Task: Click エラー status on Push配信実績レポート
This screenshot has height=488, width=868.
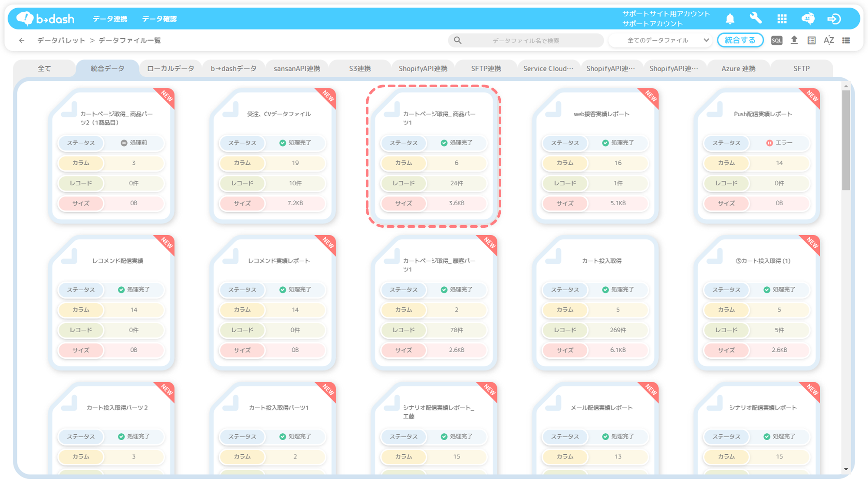Action: click(784, 143)
